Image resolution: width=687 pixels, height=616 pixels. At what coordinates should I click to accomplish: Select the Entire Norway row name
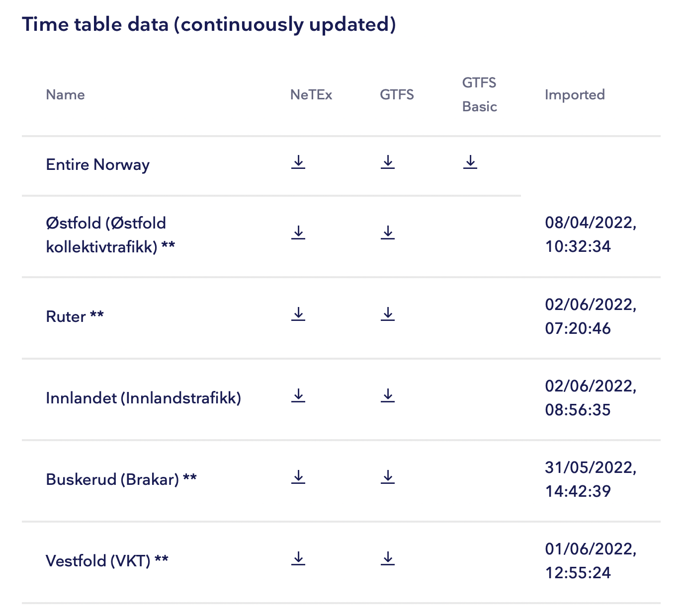point(97,164)
